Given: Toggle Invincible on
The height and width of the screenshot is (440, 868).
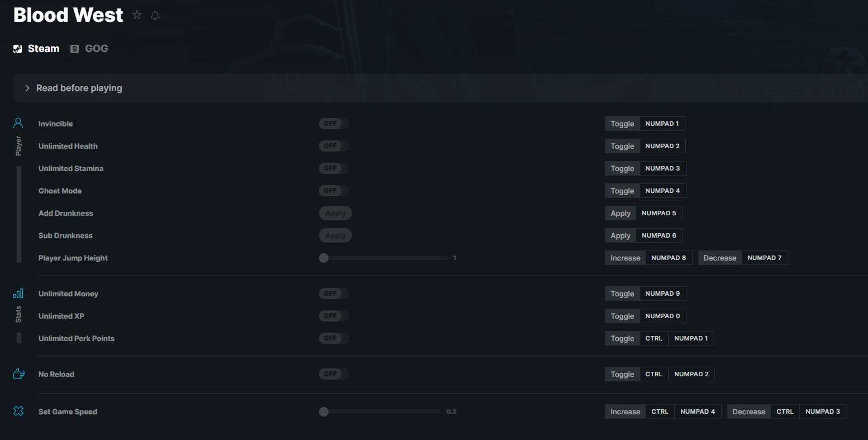Looking at the screenshot, I should pyautogui.click(x=333, y=124).
